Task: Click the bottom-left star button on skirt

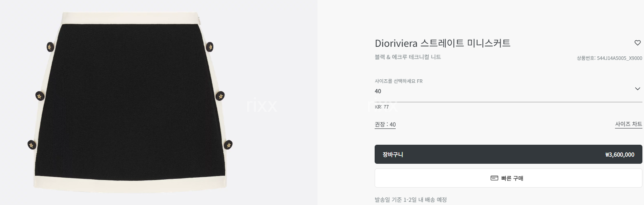Action: [x=32, y=145]
